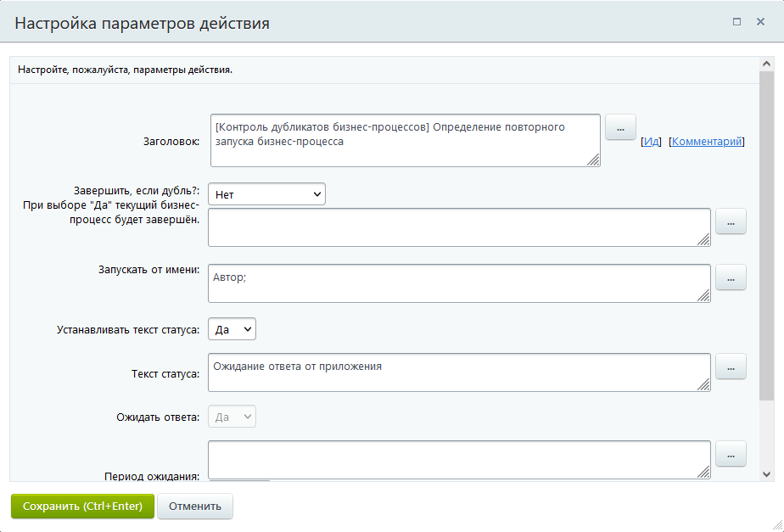Open value picker for Период ожидания field
The width and height of the screenshot is (784, 532).
[x=731, y=454]
